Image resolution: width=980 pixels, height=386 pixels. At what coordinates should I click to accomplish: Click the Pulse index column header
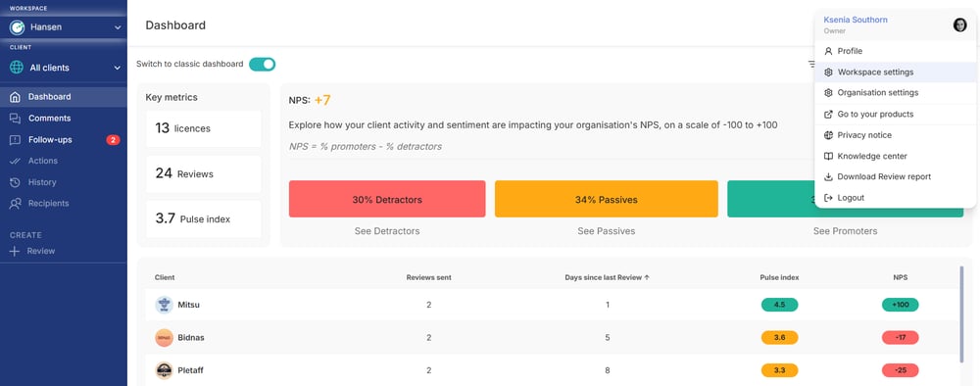tap(779, 278)
